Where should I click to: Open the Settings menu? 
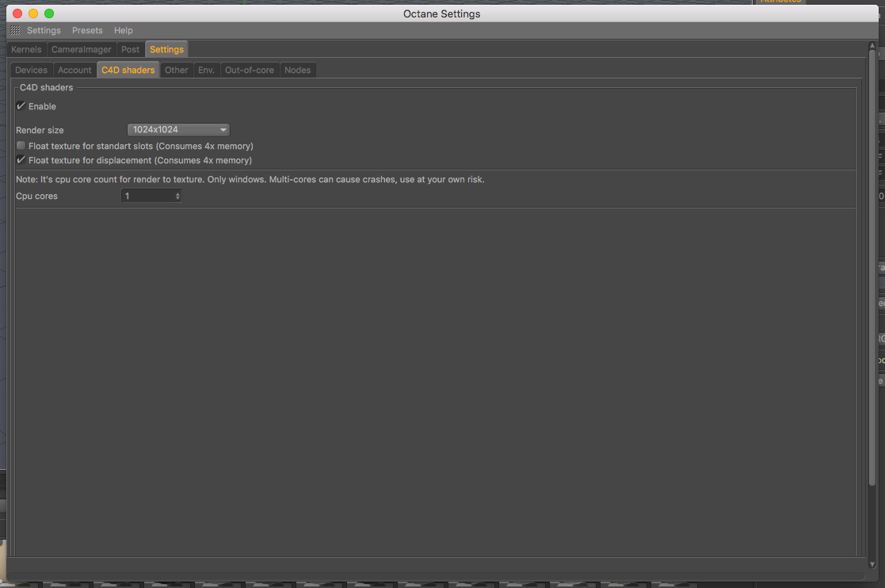click(44, 30)
